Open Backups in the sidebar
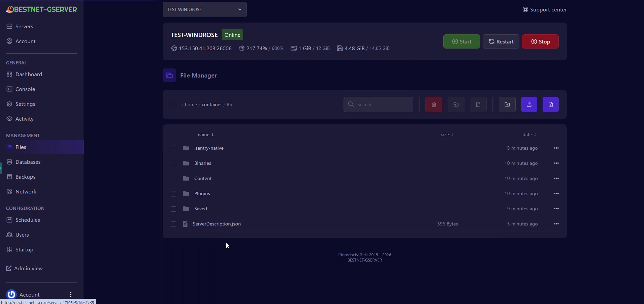 coord(25,177)
